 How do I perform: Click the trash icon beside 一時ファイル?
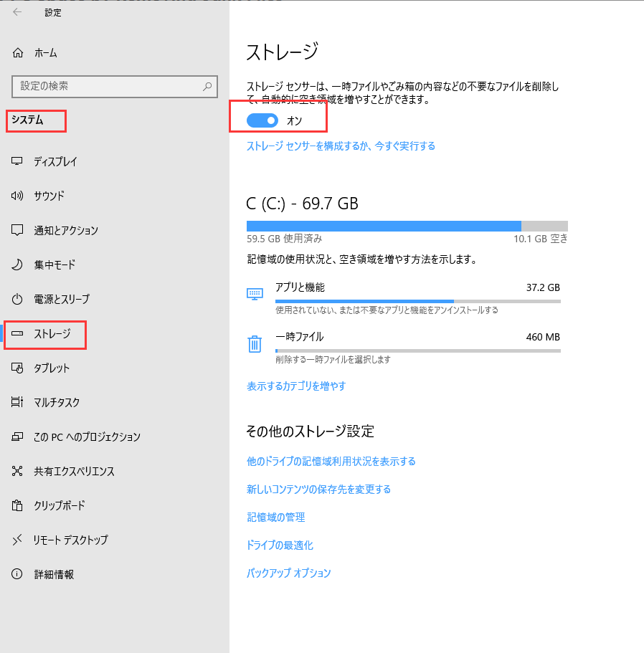point(255,344)
